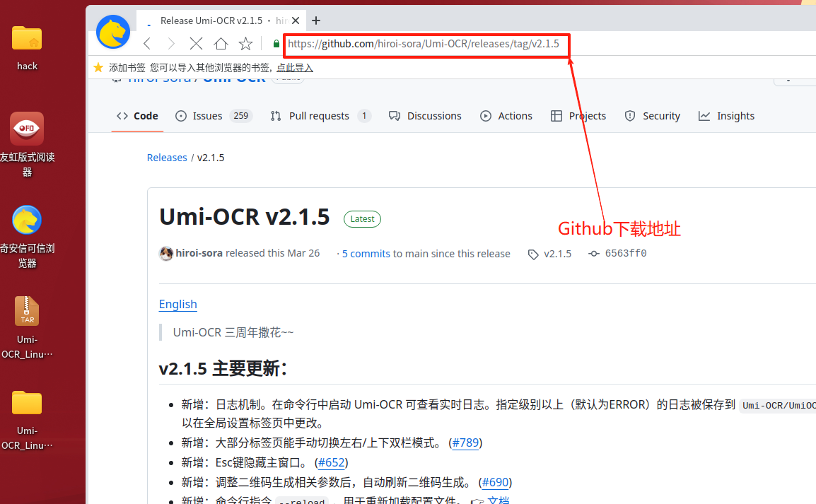
Task: Select the Release Umi-OCR v2.1.5 browser tab
Action: coord(221,20)
